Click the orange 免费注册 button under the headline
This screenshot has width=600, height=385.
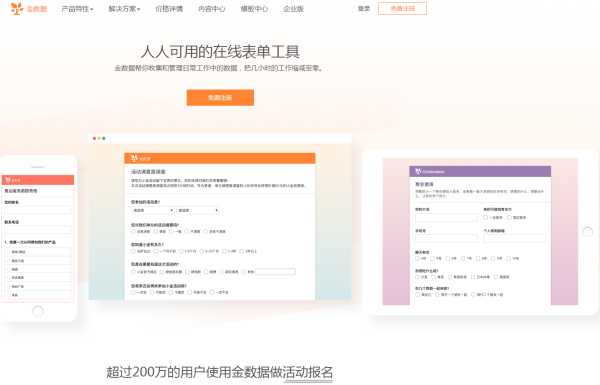[220, 98]
